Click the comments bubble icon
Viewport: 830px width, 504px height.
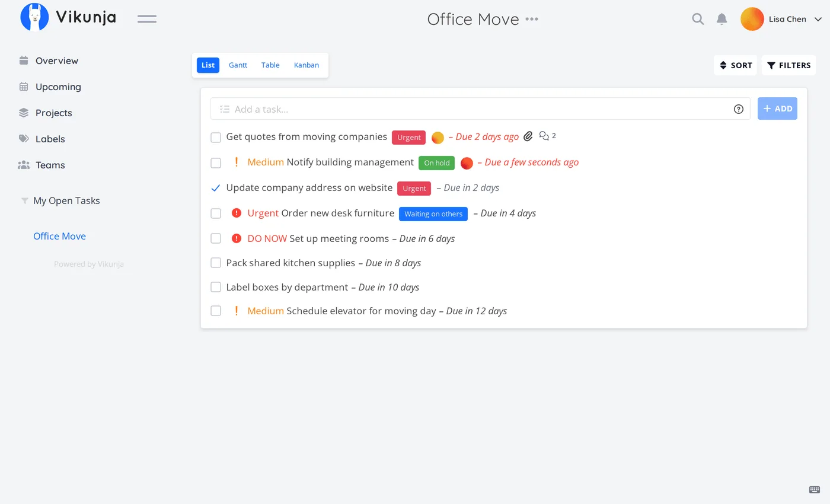point(544,136)
